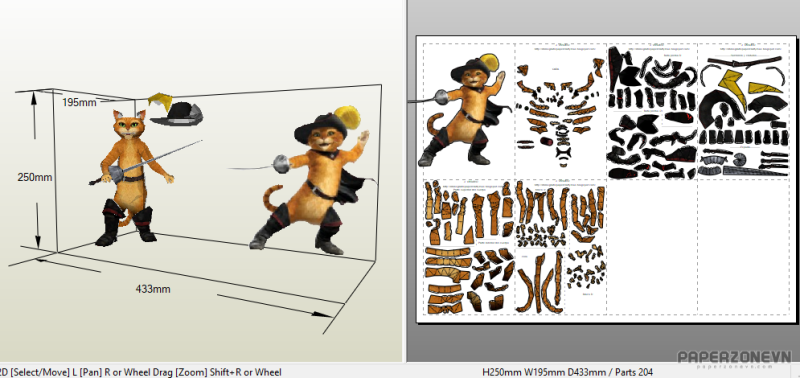800x378 pixels.
Task: Click the 195mm width dimension label
Action: (79, 102)
